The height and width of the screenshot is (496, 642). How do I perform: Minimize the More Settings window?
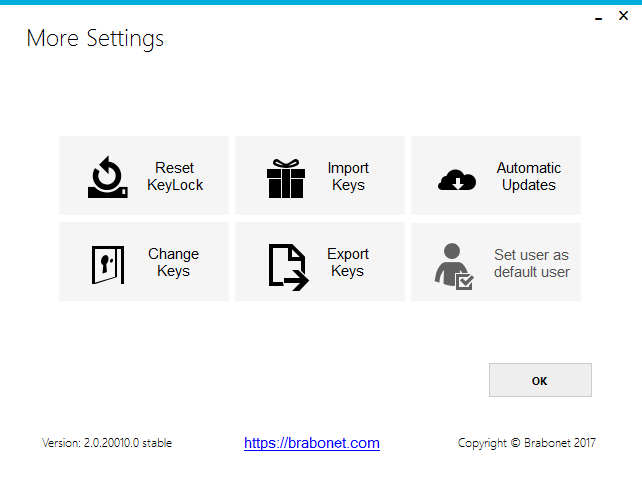tap(596, 18)
